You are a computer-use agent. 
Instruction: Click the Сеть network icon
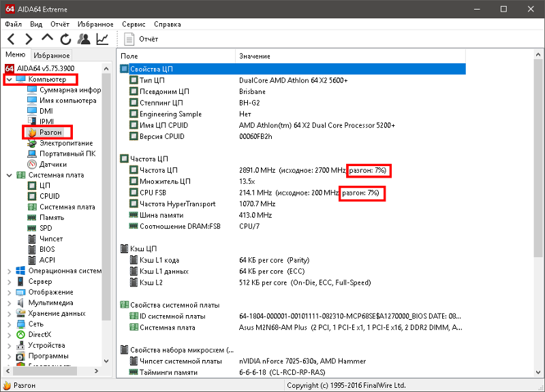pyautogui.click(x=21, y=325)
